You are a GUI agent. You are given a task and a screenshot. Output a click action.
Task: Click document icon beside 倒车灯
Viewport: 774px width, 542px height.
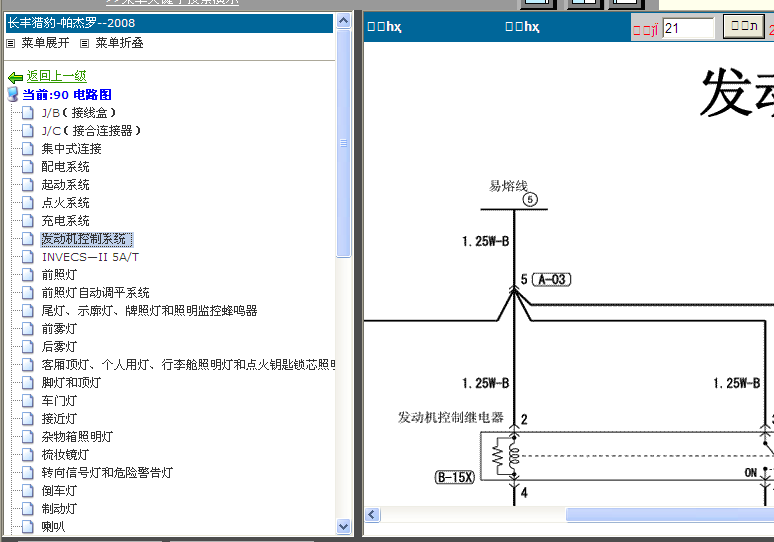pos(28,491)
